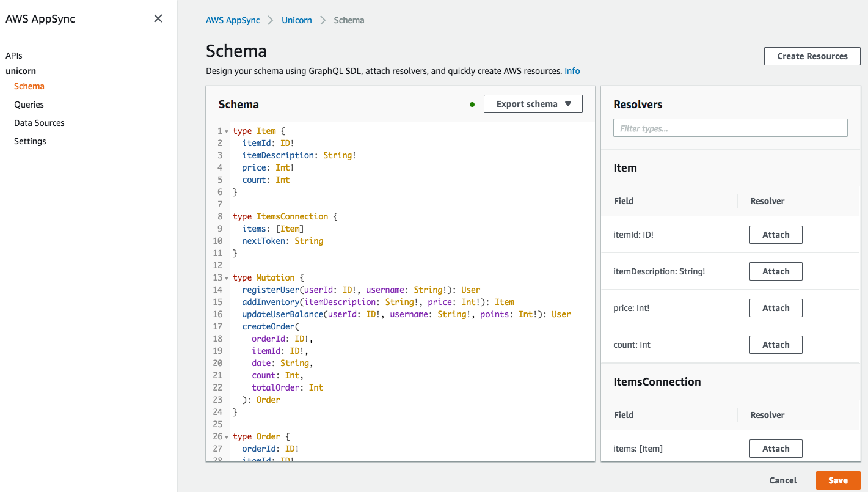868x492 pixels.
Task: Collapse the type Mutation fold arrow
Action: coord(227,278)
